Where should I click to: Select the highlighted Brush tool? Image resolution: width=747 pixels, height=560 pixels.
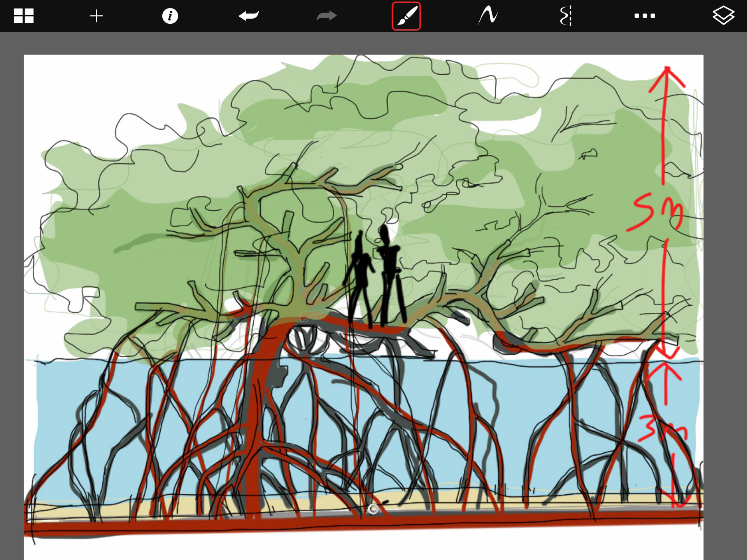tap(406, 16)
